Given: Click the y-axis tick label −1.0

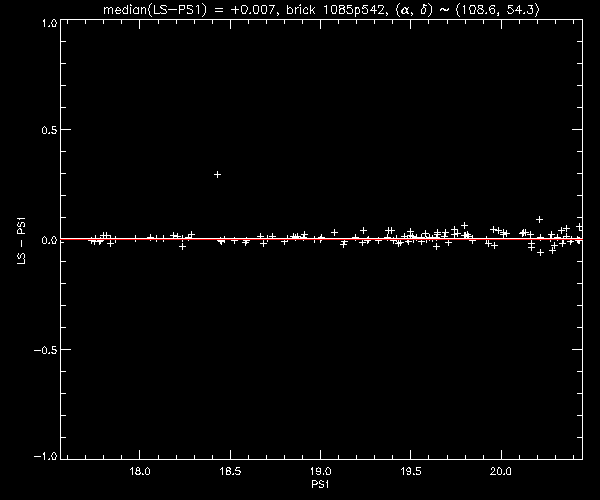Looking at the screenshot, I should pyautogui.click(x=46, y=456).
